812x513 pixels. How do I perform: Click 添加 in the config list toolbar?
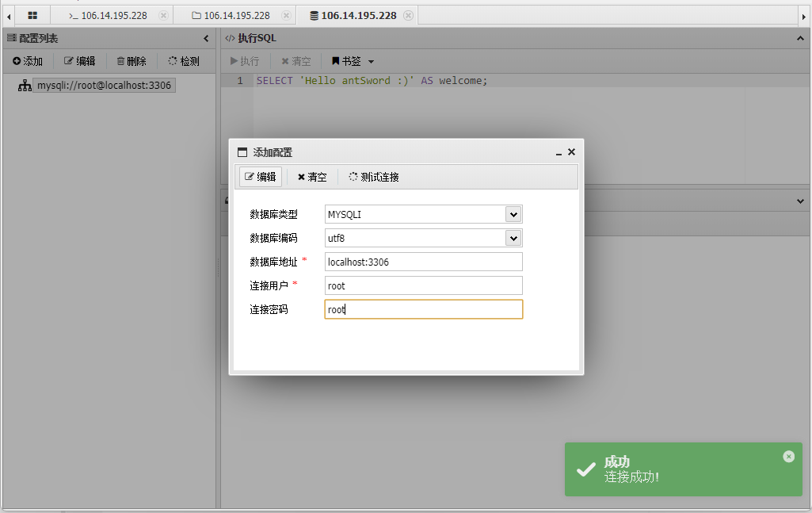coord(28,61)
